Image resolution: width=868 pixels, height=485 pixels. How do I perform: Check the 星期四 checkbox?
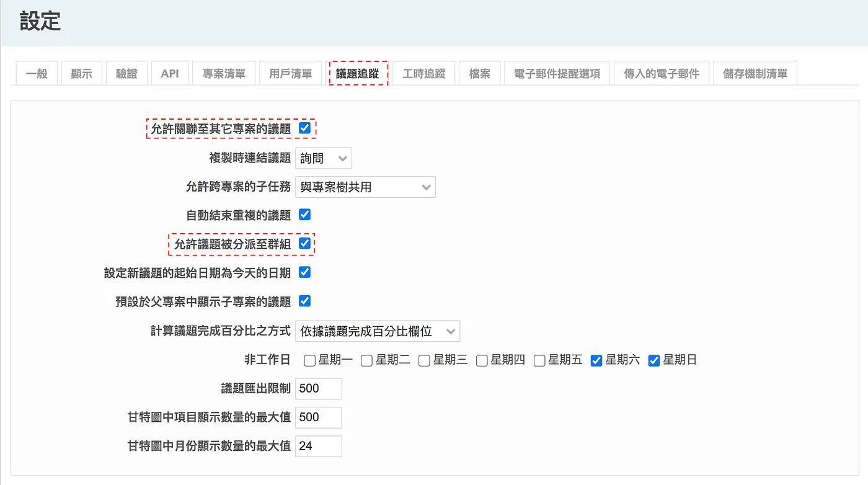482,360
